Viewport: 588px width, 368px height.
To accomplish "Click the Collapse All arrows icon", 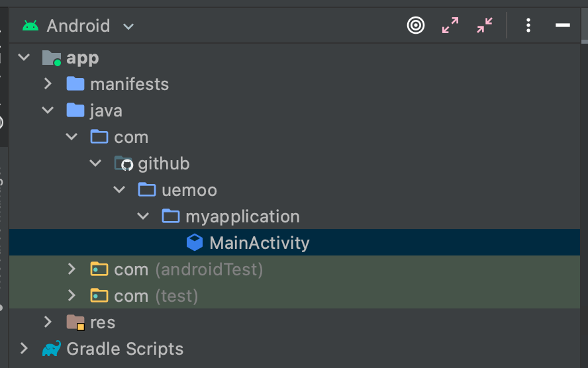I will click(x=485, y=26).
